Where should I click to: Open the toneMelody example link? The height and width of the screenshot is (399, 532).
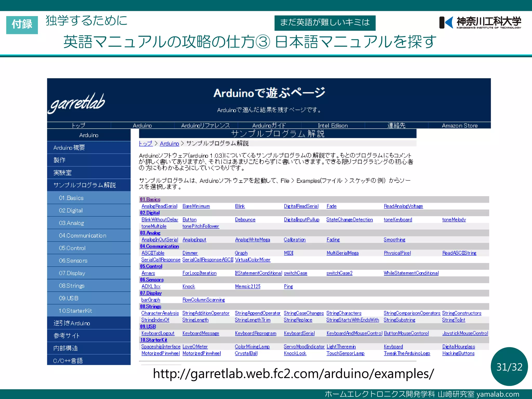point(454,220)
